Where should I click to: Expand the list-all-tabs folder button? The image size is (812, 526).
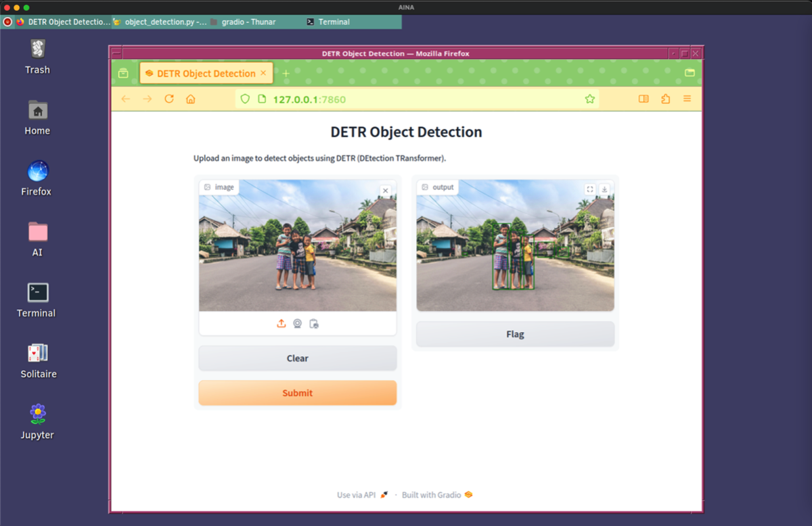(x=690, y=73)
